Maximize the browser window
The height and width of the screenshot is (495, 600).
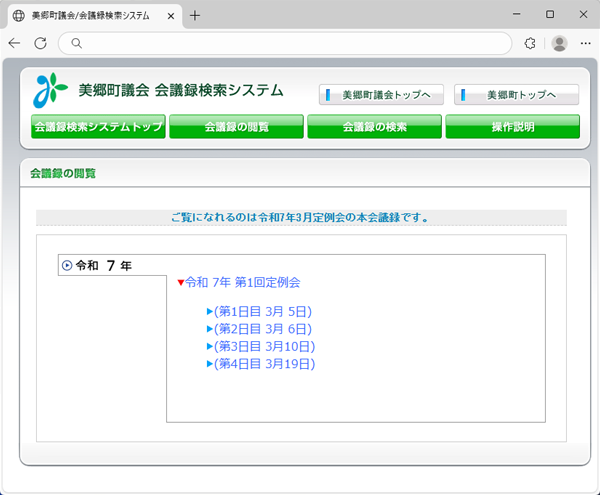(x=550, y=14)
